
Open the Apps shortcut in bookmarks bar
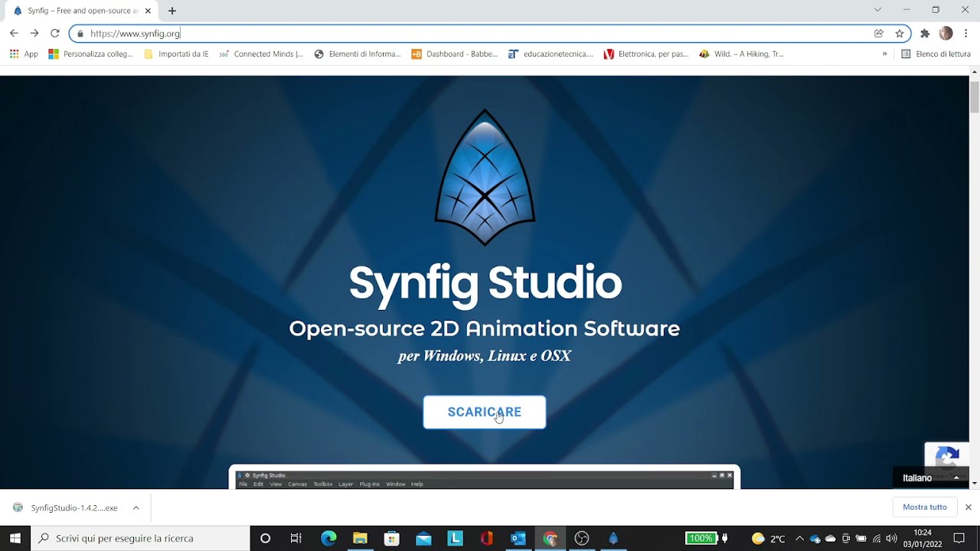[24, 54]
